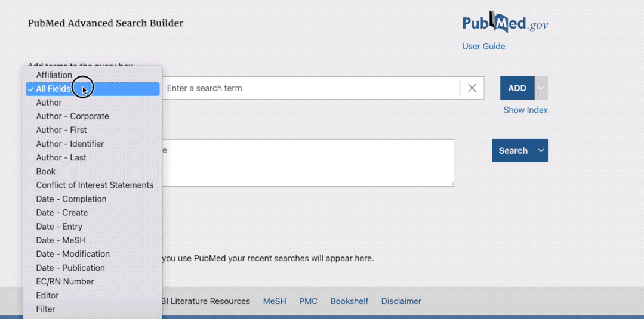Open the PMC footer link
The height and width of the screenshot is (319, 644).
(x=308, y=301)
